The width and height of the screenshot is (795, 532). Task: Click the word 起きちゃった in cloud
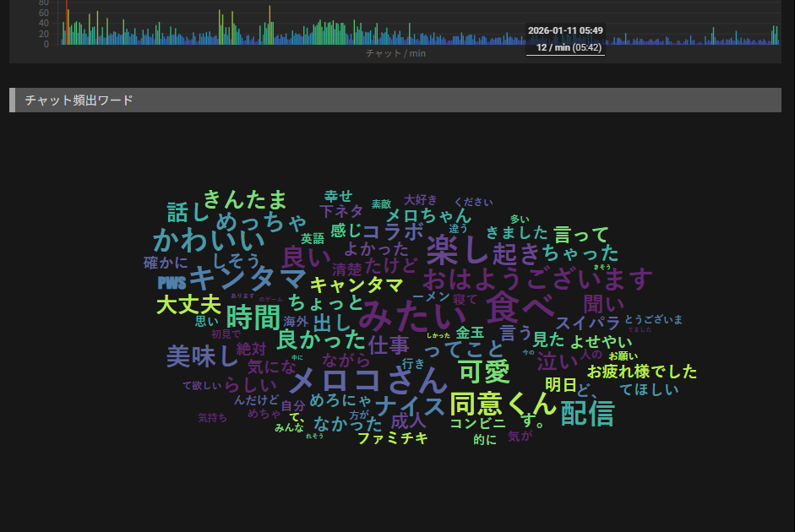tap(556, 253)
